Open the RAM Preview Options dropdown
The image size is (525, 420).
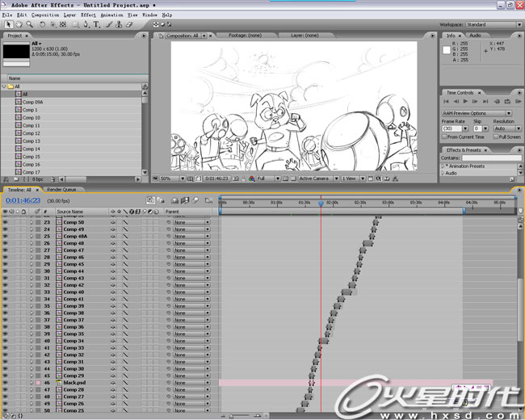click(477, 113)
